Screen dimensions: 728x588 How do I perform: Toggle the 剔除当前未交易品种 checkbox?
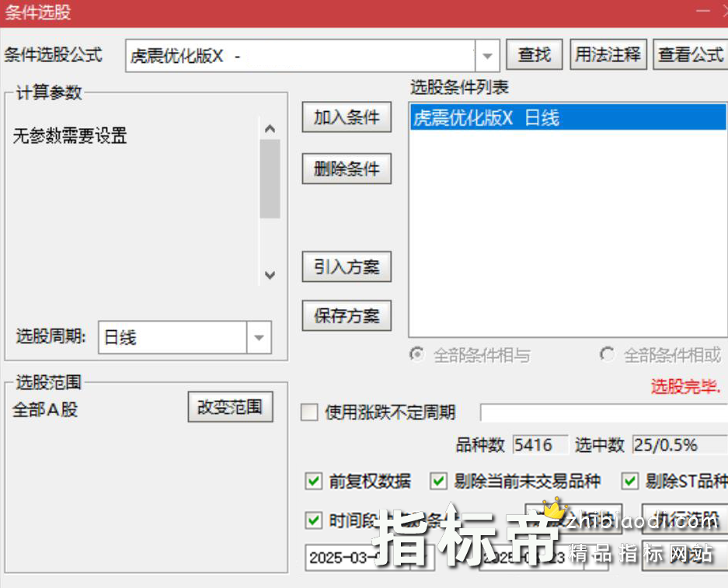(x=438, y=481)
